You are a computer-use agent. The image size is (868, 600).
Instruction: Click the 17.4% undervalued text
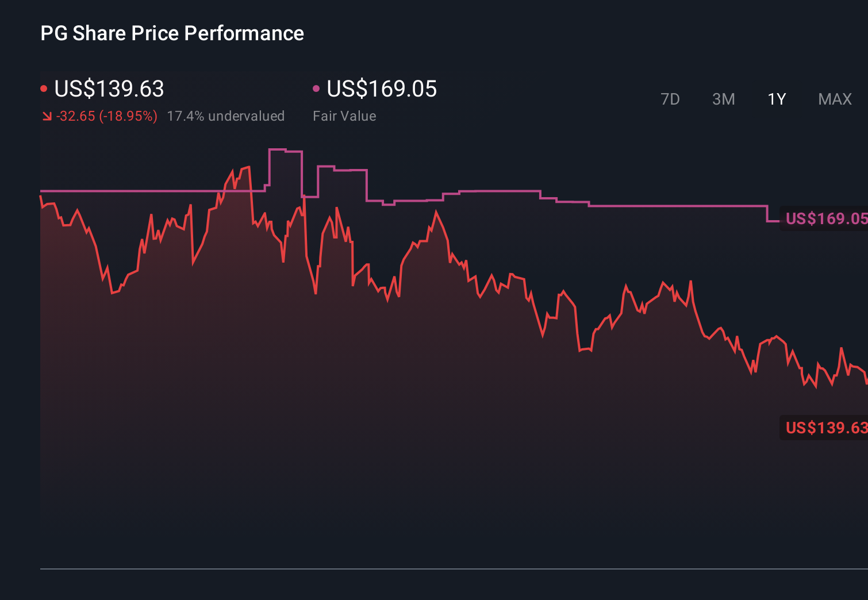click(226, 116)
